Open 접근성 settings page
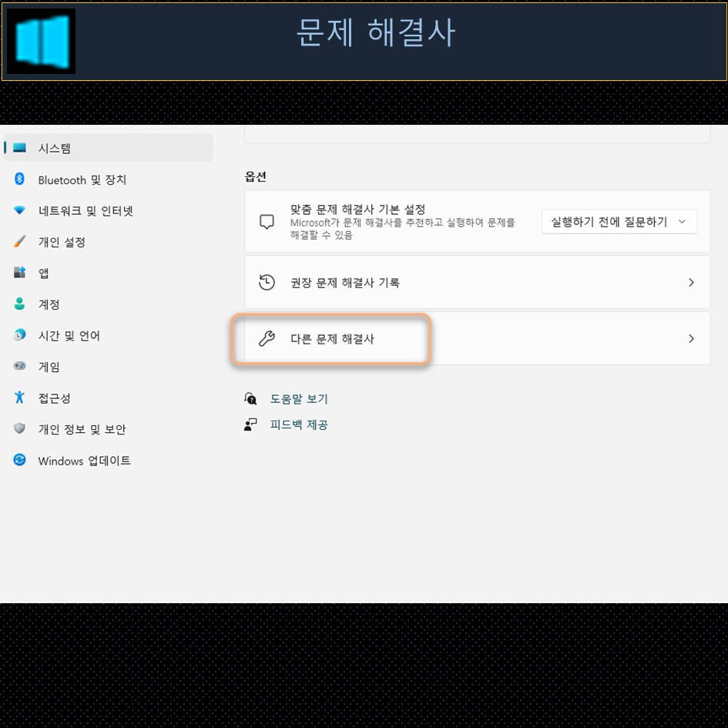 tap(108, 398)
